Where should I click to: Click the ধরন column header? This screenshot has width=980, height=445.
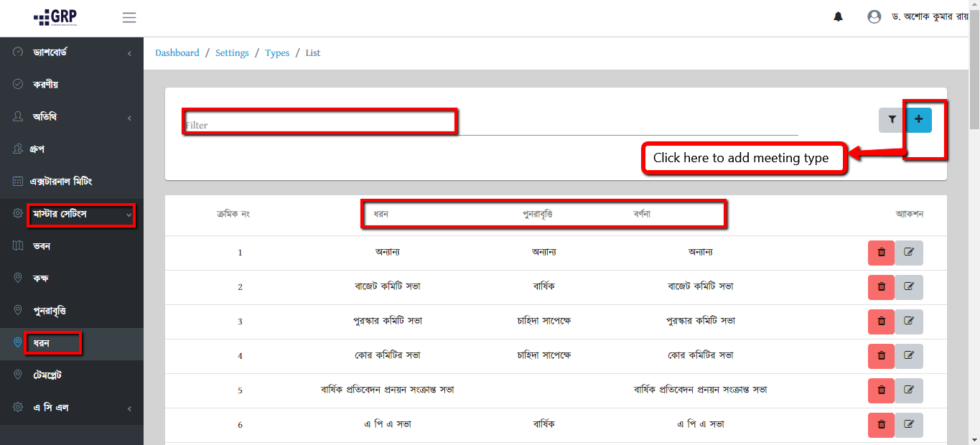click(381, 214)
